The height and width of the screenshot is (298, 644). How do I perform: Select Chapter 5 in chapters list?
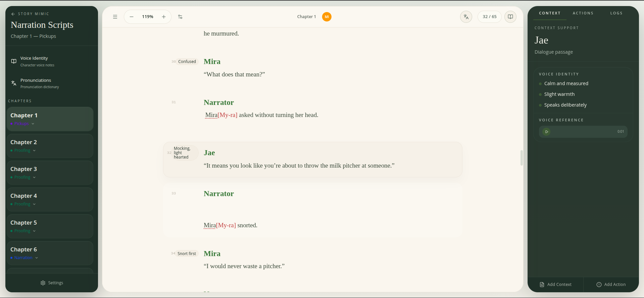coord(50,226)
